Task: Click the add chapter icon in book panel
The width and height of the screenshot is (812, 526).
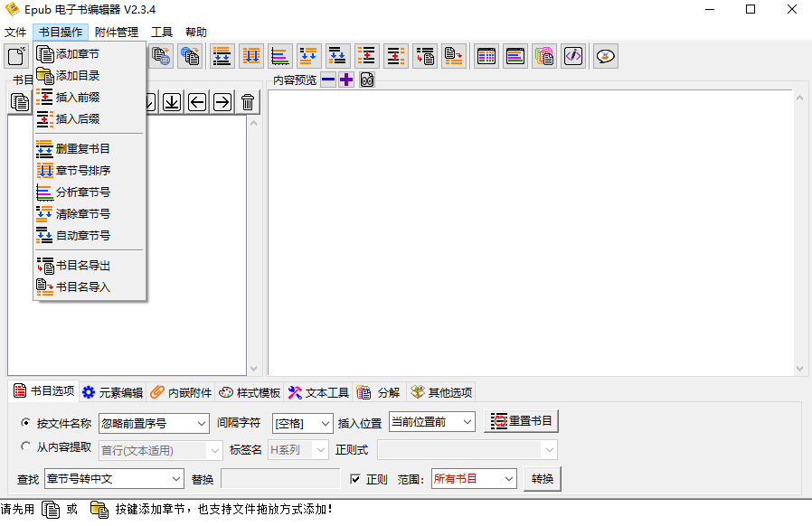Action: click(20, 102)
